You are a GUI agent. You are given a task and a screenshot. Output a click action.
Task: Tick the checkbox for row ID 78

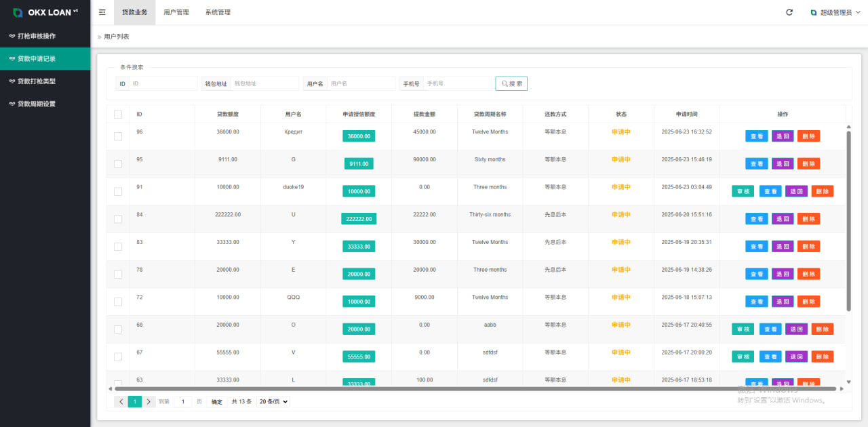[x=118, y=274]
